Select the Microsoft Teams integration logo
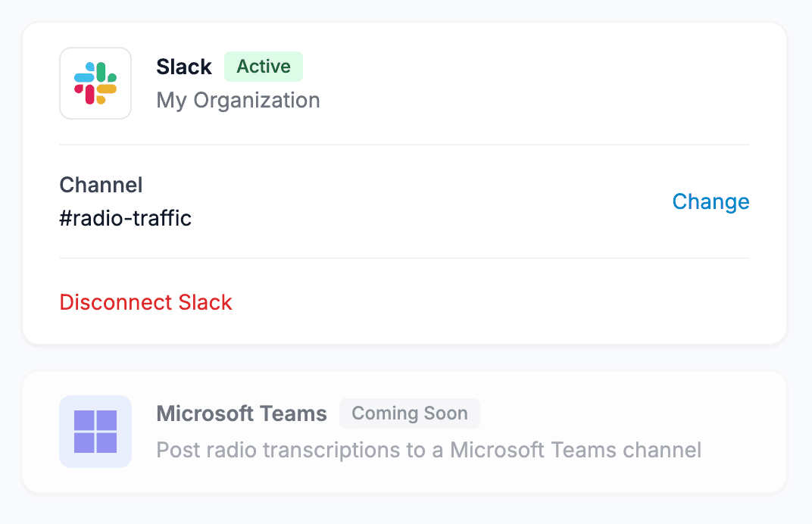812x524 pixels. [95, 432]
